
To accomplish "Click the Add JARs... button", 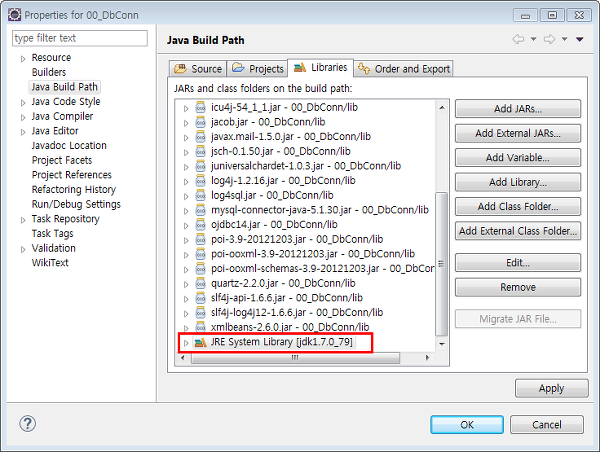I will [518, 109].
